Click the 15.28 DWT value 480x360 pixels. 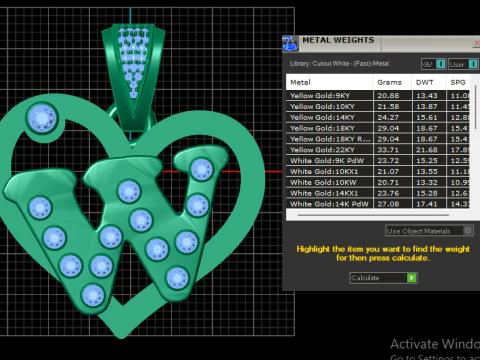click(427, 193)
